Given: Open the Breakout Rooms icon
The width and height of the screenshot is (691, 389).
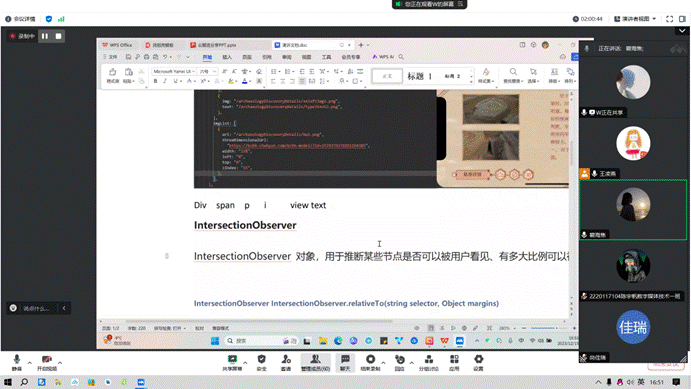Looking at the screenshot, I should (x=428, y=363).
